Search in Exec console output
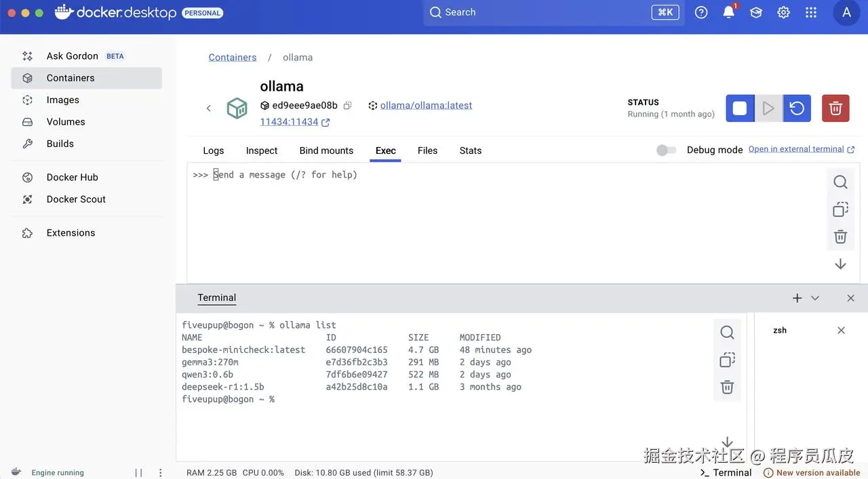Screen dimensions: 868x479 [840, 182]
